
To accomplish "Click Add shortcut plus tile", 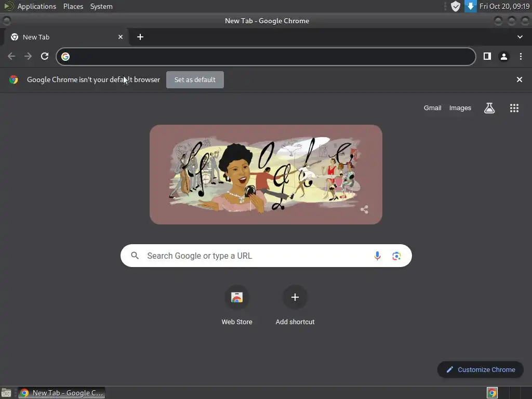I will pyautogui.click(x=295, y=305).
